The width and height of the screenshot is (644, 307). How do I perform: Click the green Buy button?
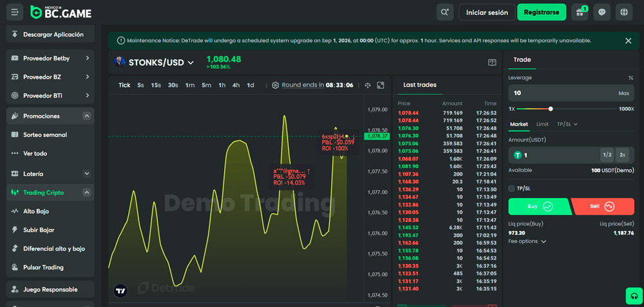(x=539, y=207)
